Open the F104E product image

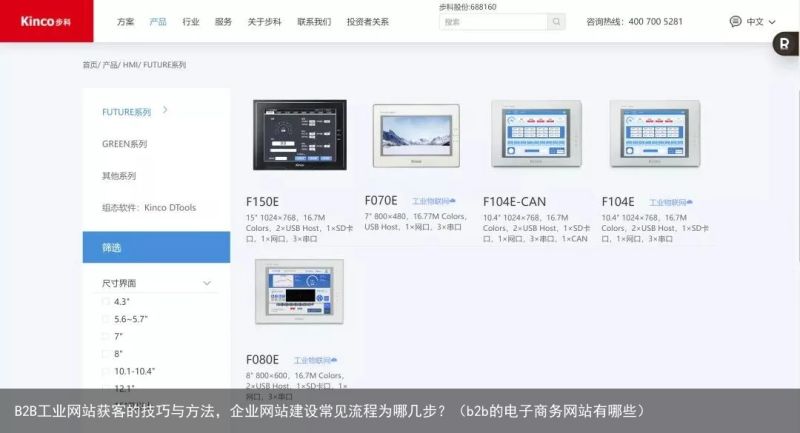pos(655,134)
